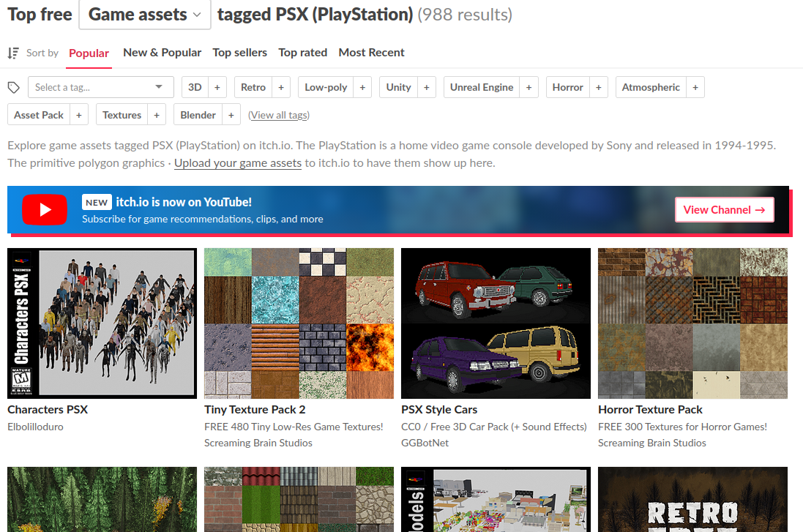
Task: Filter by the Unity tag
Action: pos(399,87)
